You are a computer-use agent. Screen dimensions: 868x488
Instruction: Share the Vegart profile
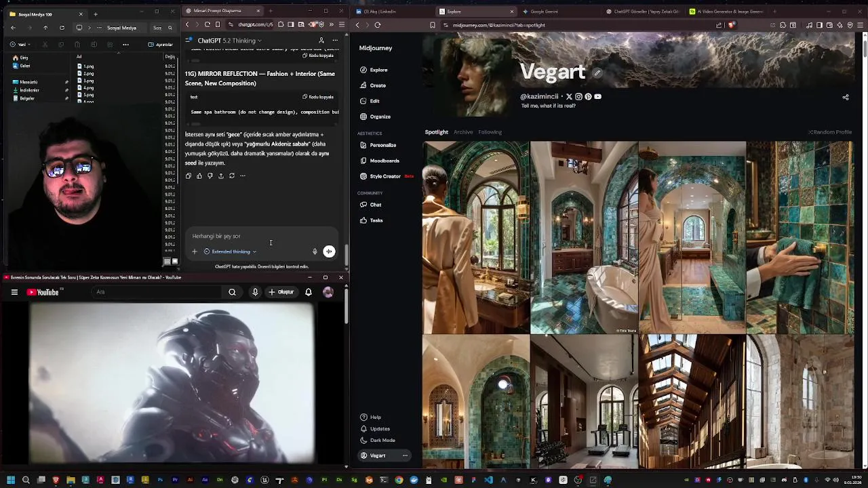click(846, 97)
